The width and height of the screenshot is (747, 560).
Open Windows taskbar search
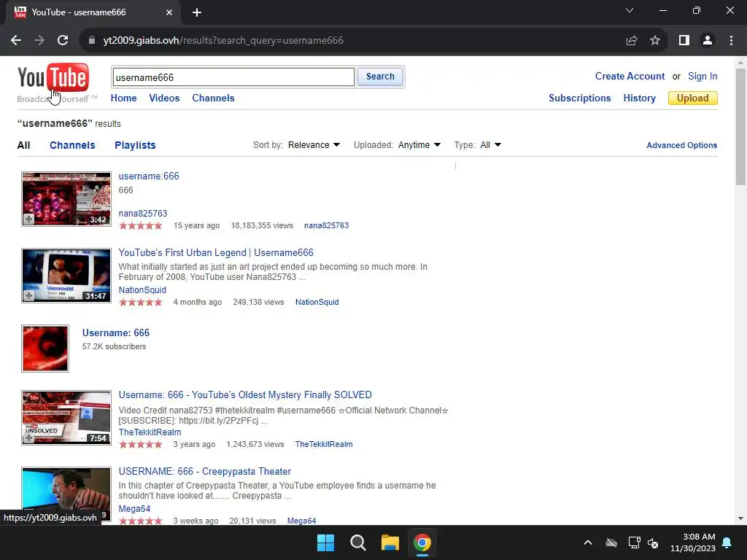tap(357, 542)
